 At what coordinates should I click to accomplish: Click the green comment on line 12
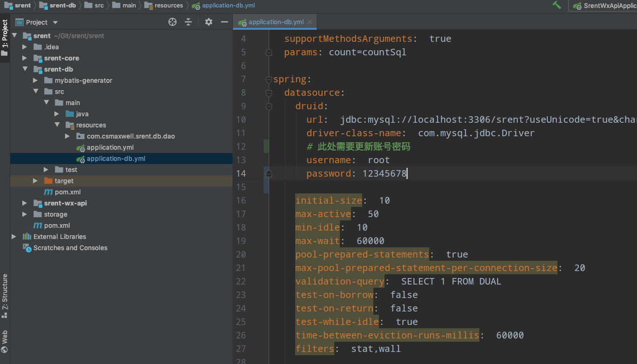click(358, 146)
